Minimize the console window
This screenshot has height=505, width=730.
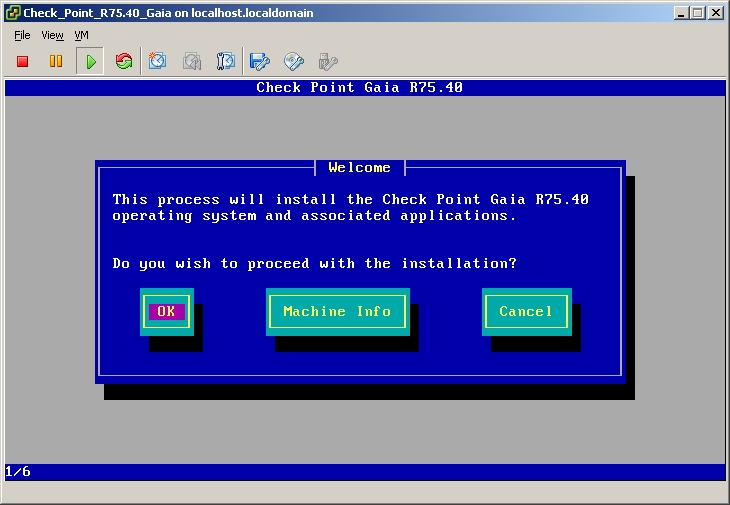pos(681,13)
